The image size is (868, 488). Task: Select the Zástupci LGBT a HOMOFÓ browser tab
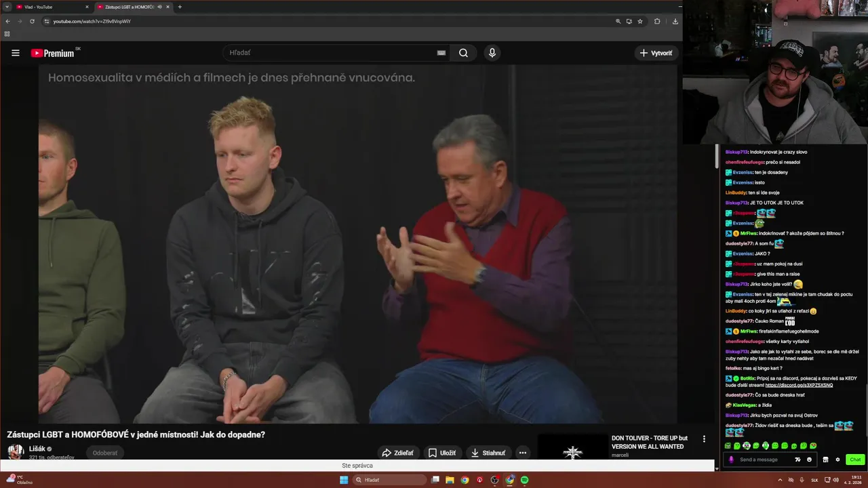[129, 7]
